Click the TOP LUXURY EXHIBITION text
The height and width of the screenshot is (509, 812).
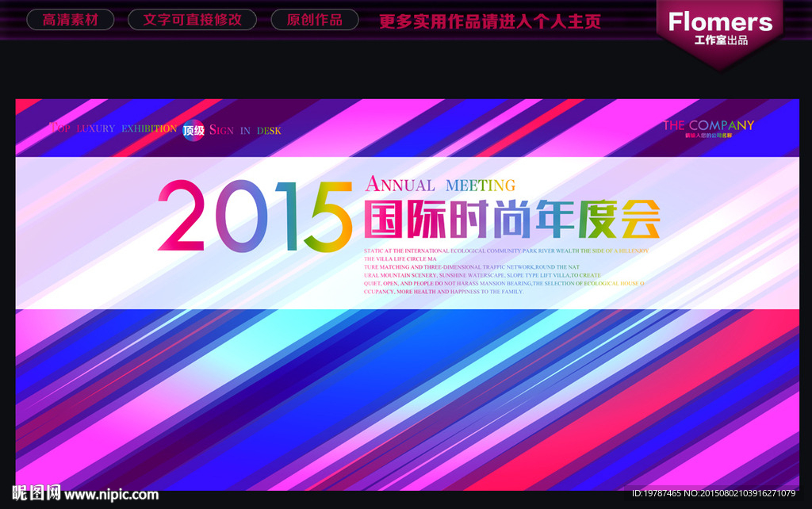tap(113, 128)
